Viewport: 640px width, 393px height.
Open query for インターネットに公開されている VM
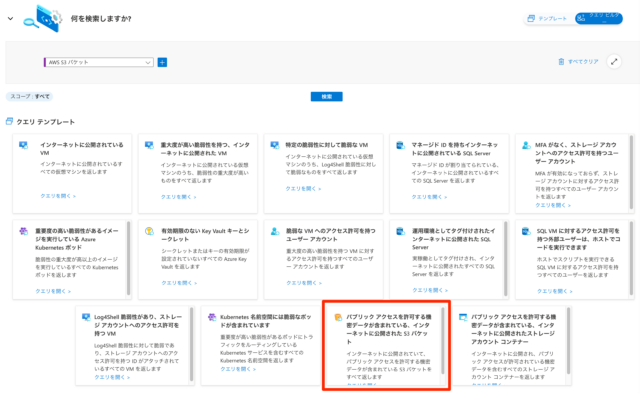[x=58, y=196]
